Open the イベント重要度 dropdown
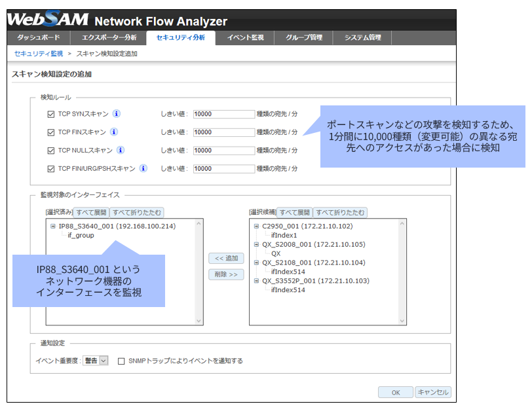 pos(96,361)
